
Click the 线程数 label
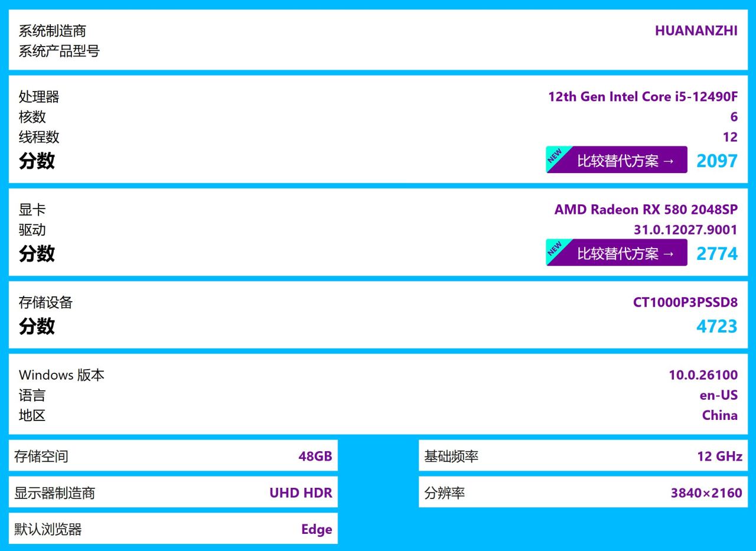(39, 137)
